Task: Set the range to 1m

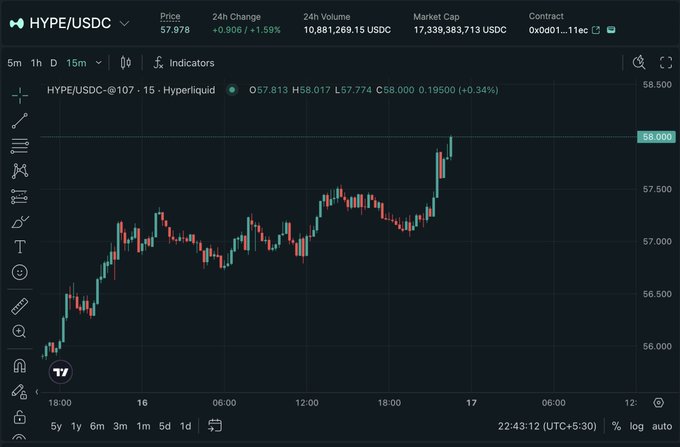Action: point(144,426)
